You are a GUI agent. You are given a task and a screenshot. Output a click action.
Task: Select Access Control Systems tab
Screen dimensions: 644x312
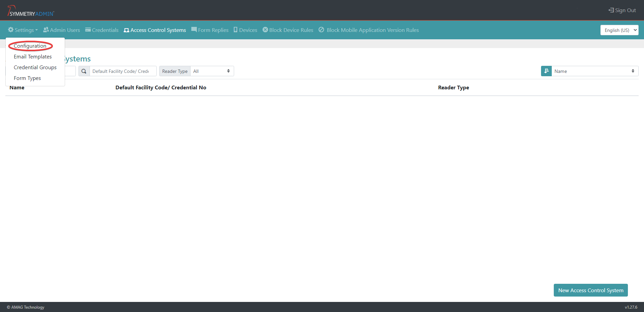[x=155, y=30]
